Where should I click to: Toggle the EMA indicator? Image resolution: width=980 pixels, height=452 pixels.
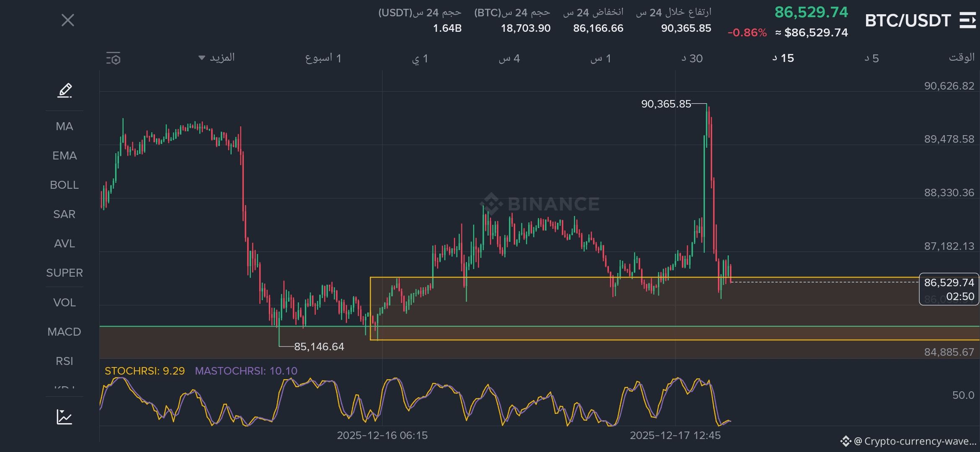(64, 156)
